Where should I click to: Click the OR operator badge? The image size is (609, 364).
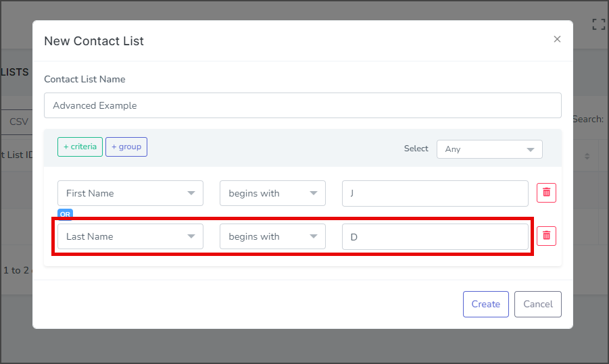pos(66,214)
